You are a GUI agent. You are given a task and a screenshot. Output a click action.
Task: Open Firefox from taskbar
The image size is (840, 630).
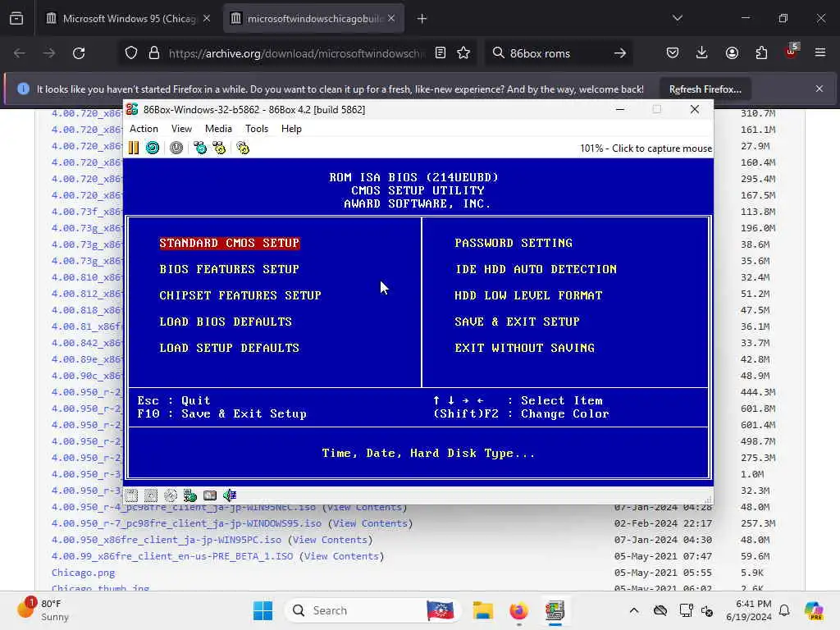pos(518,610)
